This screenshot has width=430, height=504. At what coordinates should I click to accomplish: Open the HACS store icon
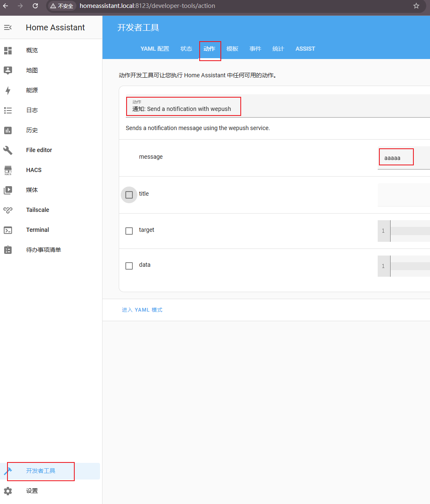point(8,170)
